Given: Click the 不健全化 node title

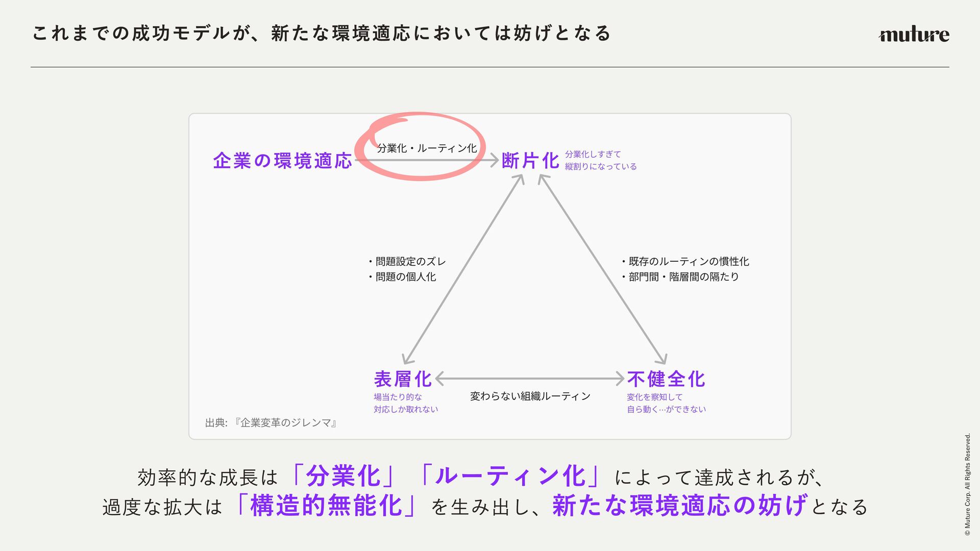Looking at the screenshot, I should coord(666,379).
